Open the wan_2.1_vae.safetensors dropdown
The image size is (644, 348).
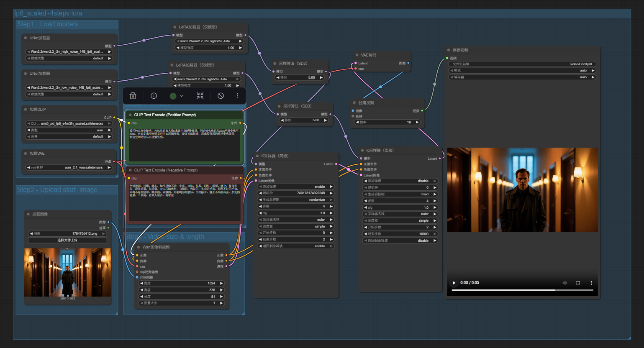pyautogui.click(x=69, y=167)
